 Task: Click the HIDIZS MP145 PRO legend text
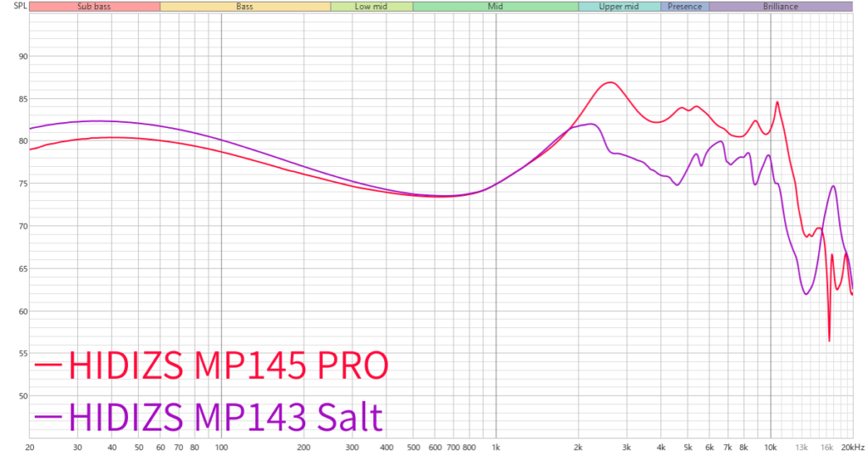point(229,365)
